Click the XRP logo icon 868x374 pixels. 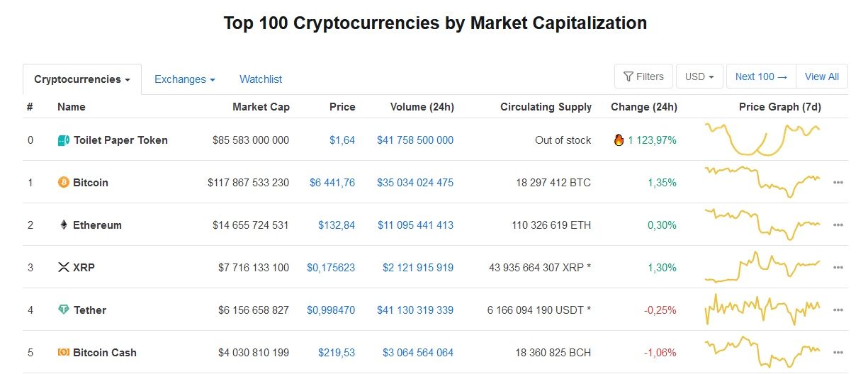coord(64,268)
